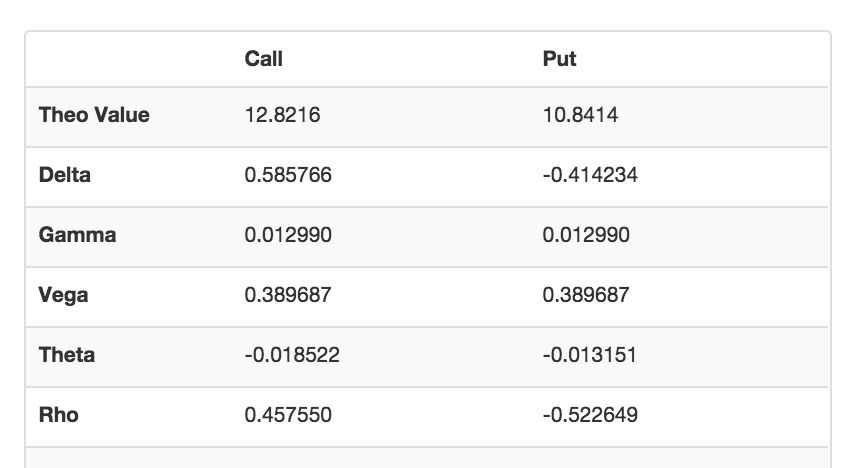Select the Rho row label

[59, 415]
